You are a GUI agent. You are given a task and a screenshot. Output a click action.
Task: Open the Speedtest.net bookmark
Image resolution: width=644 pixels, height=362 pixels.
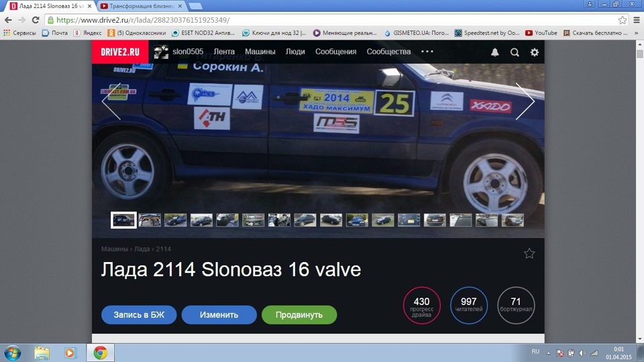487,33
